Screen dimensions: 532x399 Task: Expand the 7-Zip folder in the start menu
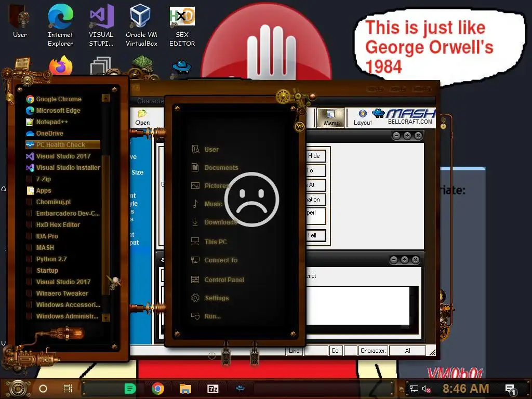click(x=63, y=179)
